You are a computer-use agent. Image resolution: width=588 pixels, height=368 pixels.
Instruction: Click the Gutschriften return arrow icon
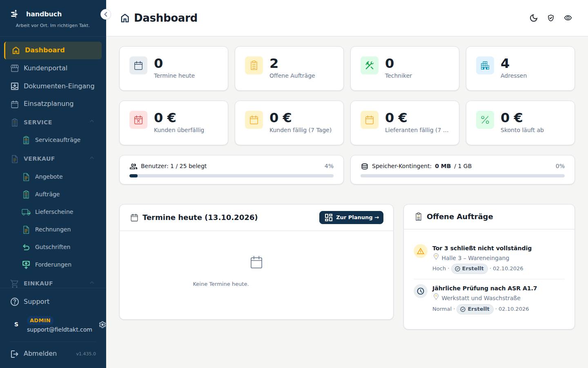pyautogui.click(x=26, y=247)
